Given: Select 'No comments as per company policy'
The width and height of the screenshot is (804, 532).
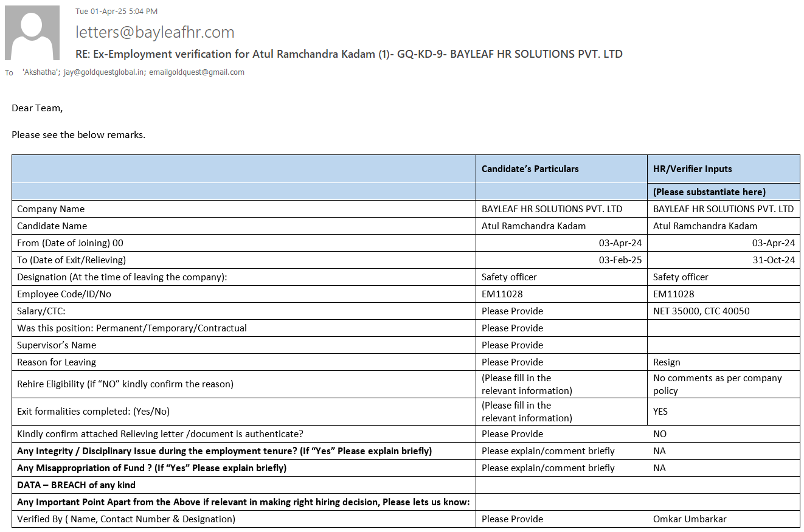Looking at the screenshot, I should [x=718, y=384].
